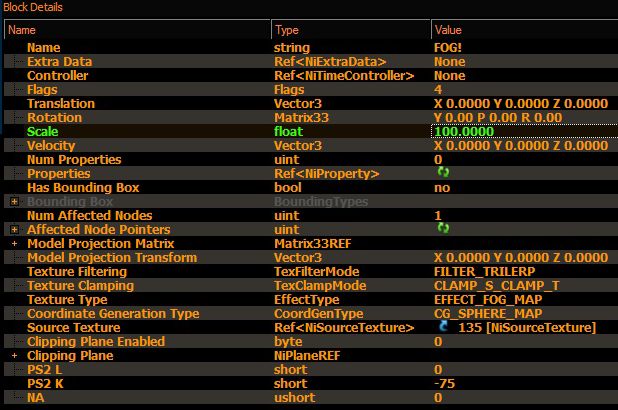
Task: Click the refresh icon in Properties row
Action: pyautogui.click(x=443, y=172)
